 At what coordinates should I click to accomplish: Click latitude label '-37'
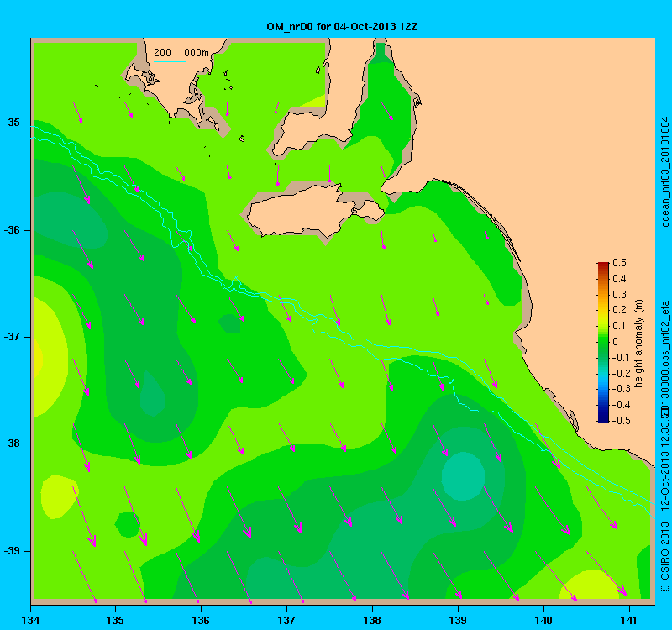click(12, 337)
